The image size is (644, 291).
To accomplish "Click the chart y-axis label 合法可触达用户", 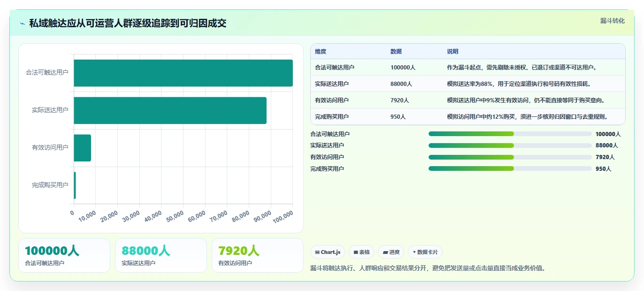I will 47,73.
